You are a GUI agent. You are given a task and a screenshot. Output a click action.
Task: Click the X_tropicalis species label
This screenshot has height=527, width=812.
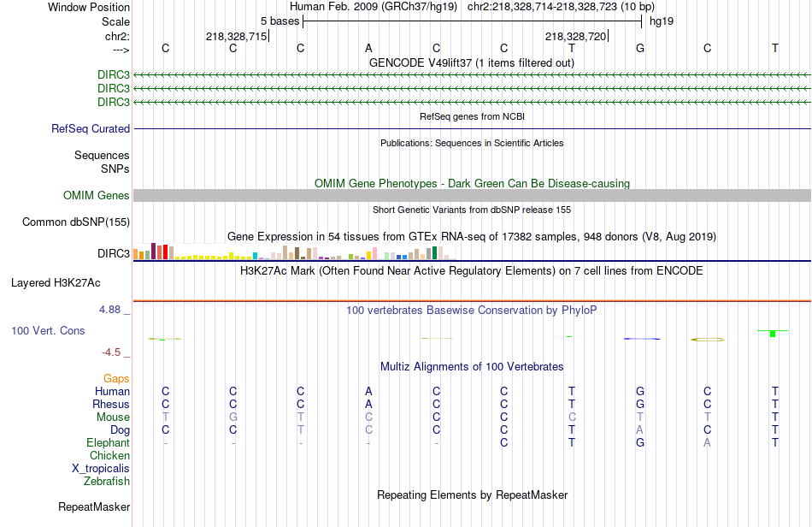pos(101,469)
